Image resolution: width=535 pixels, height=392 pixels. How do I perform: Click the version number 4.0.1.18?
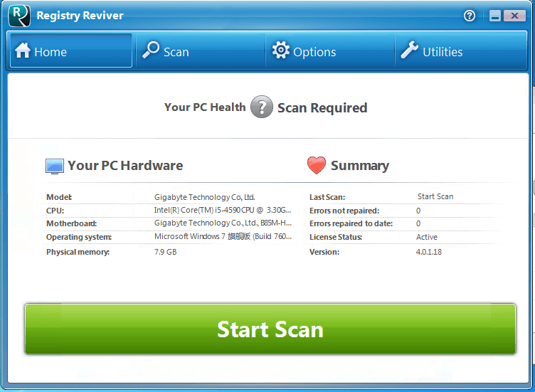(428, 252)
